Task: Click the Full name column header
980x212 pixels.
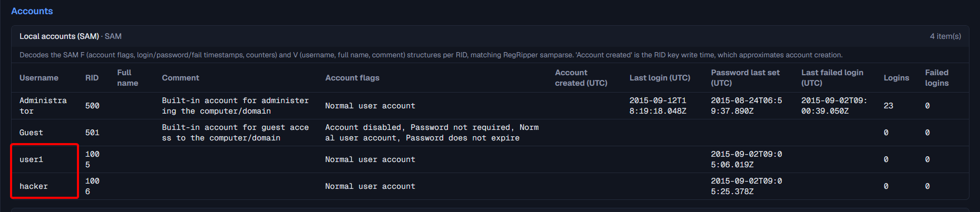Action: click(x=128, y=78)
